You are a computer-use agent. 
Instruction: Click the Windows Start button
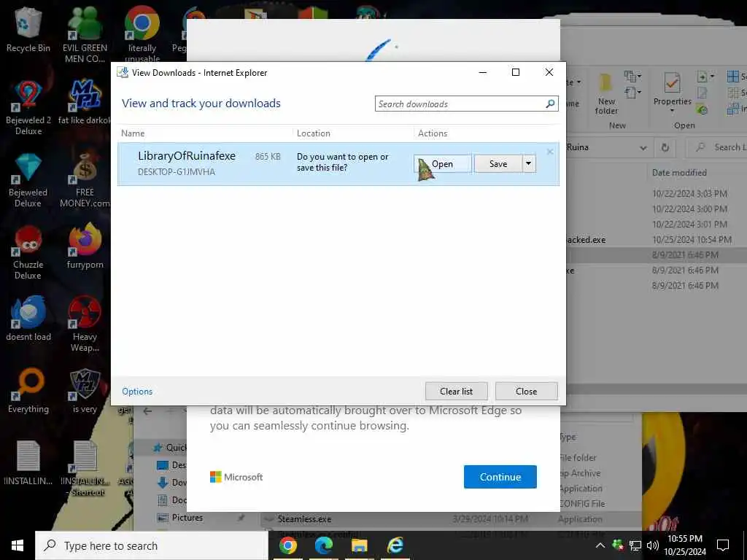coord(18,545)
